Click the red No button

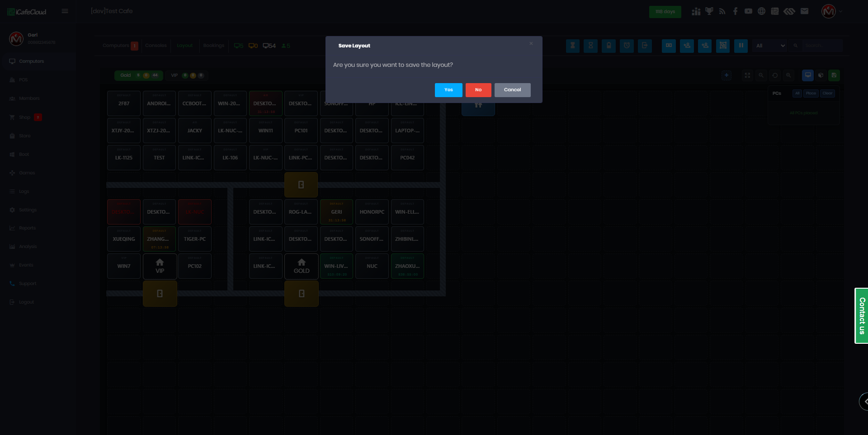tap(478, 90)
